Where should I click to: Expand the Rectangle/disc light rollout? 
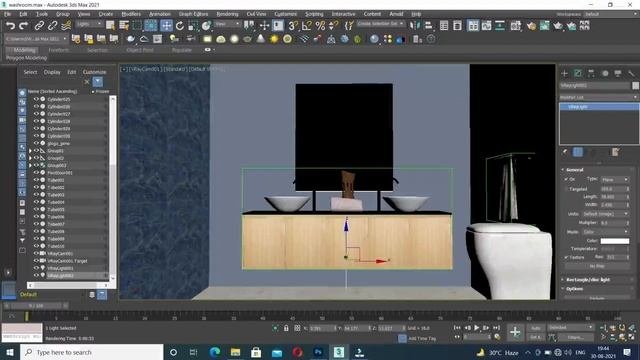click(x=588, y=280)
